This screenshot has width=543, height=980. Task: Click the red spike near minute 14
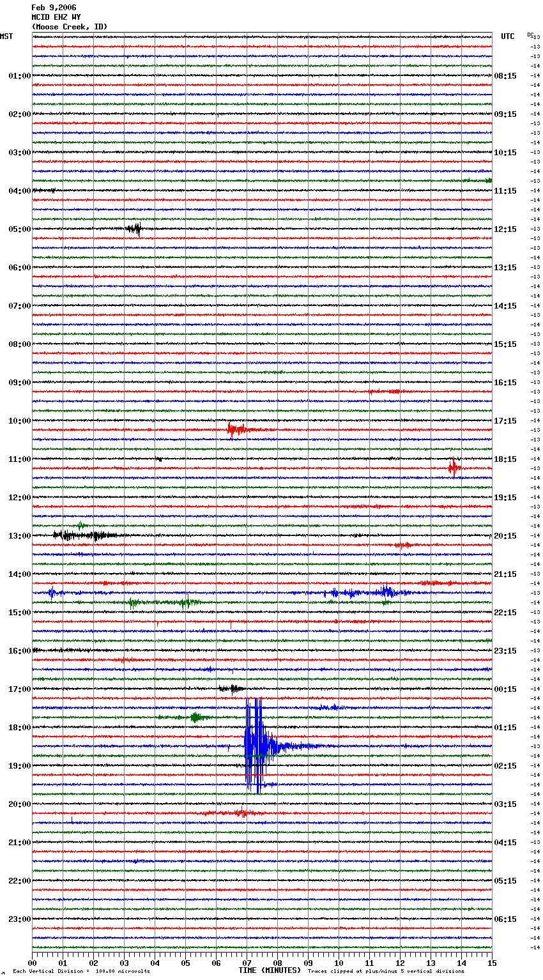click(454, 468)
